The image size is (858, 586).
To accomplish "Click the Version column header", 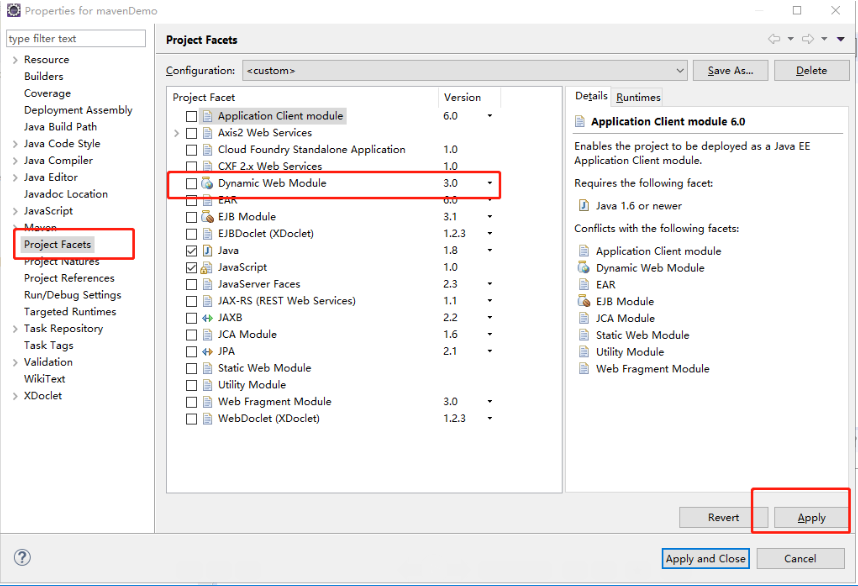I will click(x=469, y=97).
